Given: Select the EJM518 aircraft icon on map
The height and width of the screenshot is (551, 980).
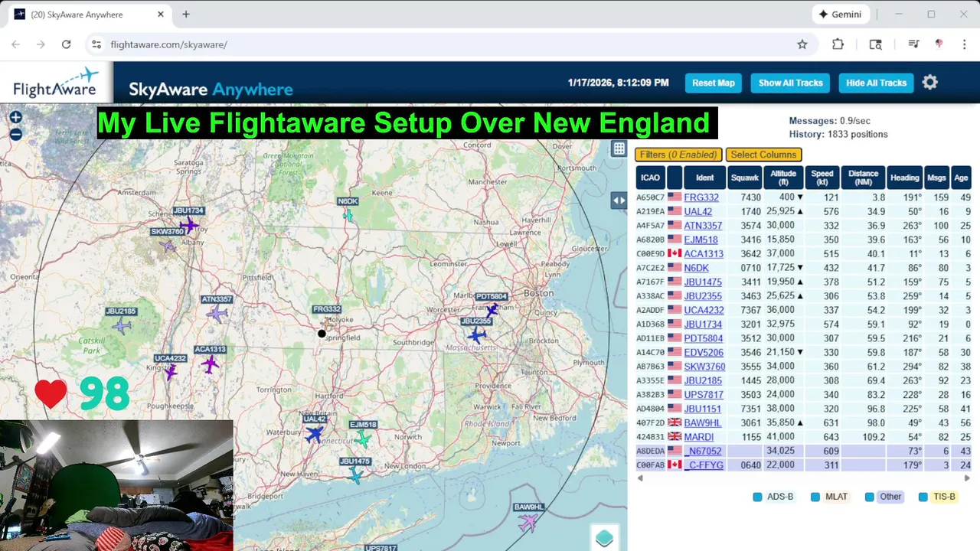Looking at the screenshot, I should (x=363, y=439).
